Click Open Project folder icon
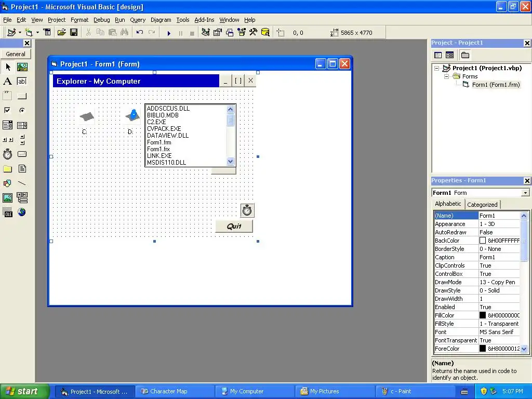 (x=61, y=32)
